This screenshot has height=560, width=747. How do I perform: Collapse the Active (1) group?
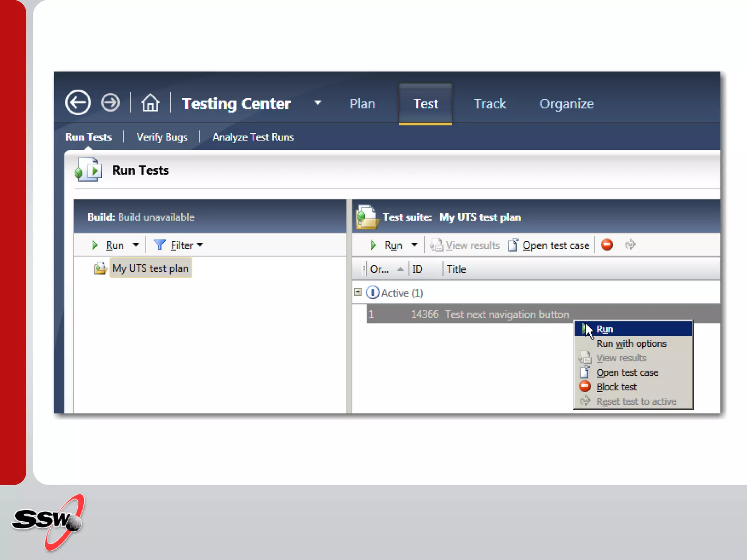[358, 292]
